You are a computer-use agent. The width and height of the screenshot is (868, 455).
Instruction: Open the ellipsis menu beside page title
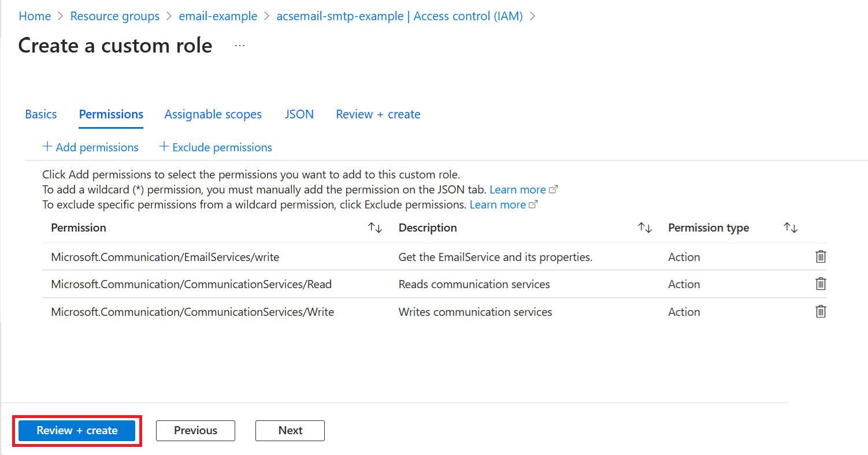click(x=240, y=46)
